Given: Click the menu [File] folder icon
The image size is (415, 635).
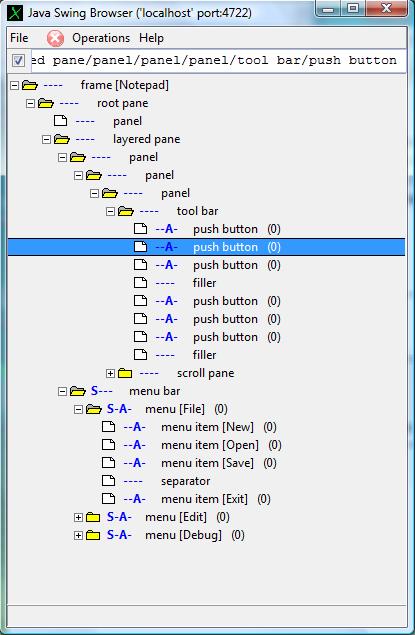Looking at the screenshot, I should point(94,409).
